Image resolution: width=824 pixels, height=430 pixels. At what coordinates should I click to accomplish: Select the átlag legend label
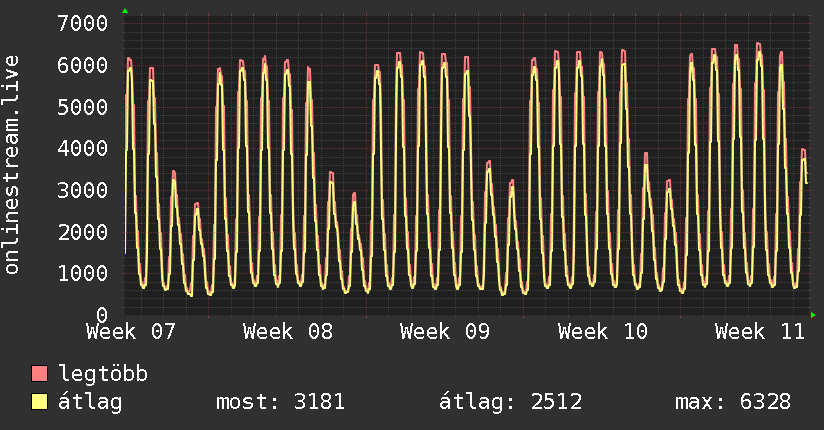(90, 401)
